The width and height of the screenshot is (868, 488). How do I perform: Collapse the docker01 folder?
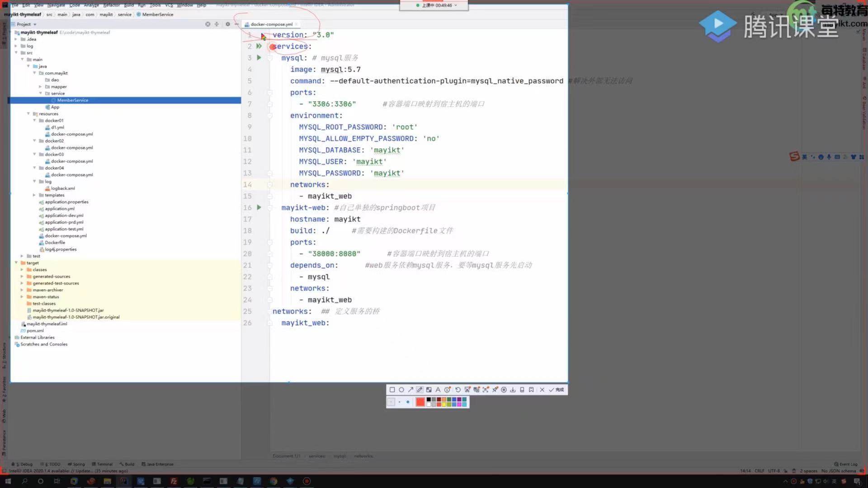34,121
